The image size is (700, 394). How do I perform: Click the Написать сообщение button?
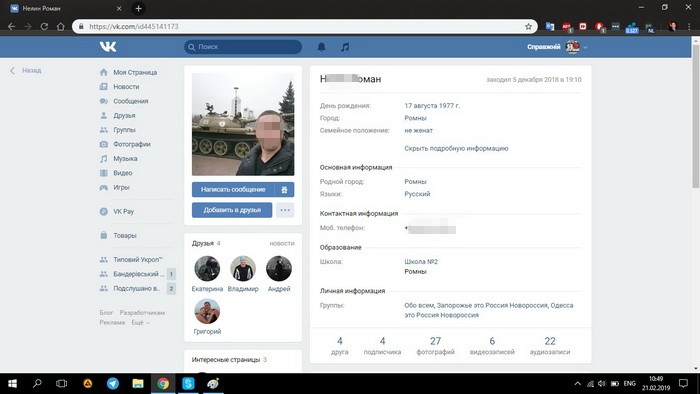click(233, 190)
